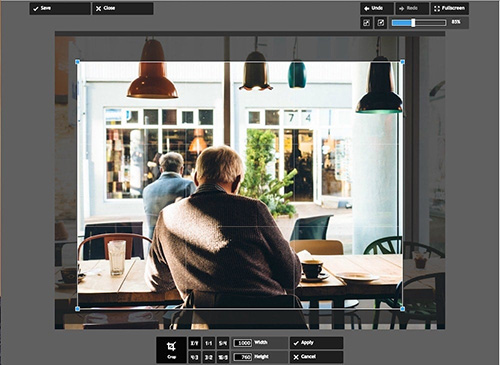Select the 5:4 aspect ratio preset
Screen dimensions: 500x365
coord(223,343)
